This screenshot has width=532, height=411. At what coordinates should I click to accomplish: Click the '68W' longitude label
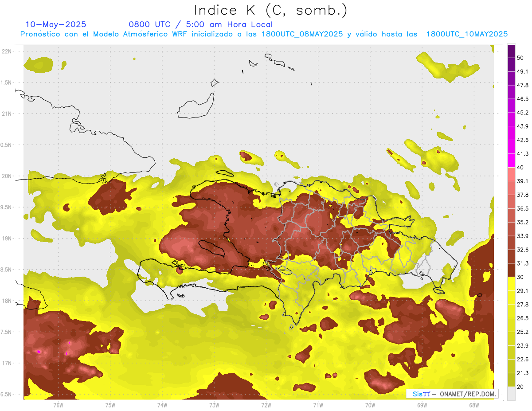click(x=474, y=405)
